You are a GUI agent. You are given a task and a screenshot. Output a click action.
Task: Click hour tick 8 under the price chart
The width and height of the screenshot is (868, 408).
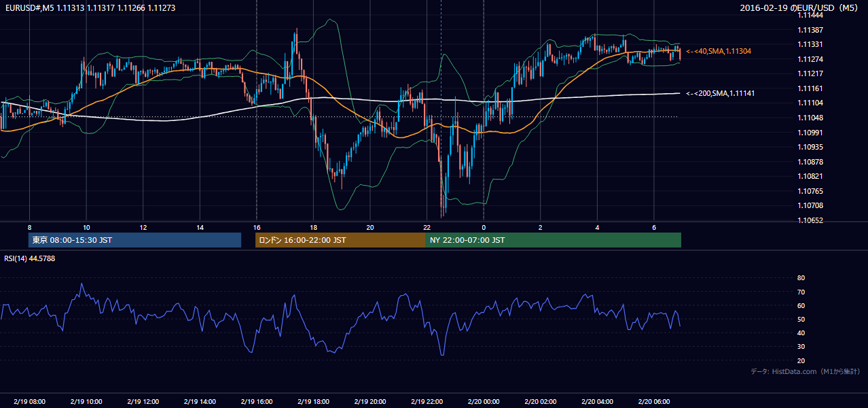[29, 227]
